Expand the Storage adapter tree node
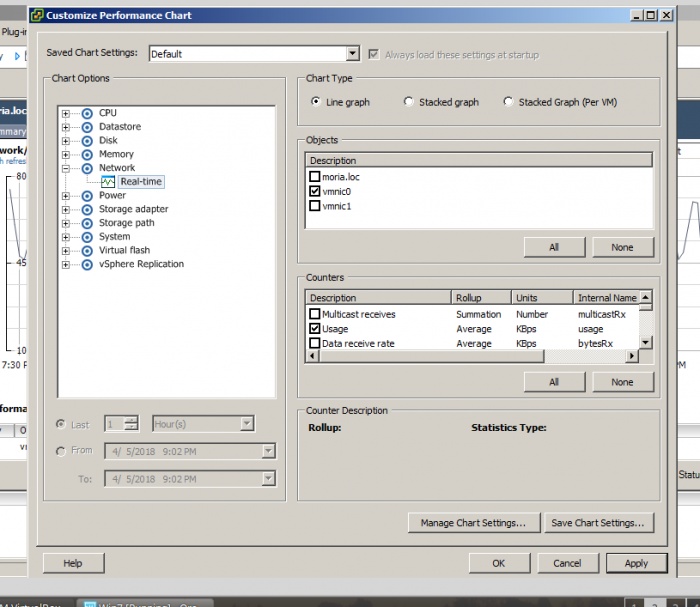Viewport: 700px width, 607px height. 66,209
